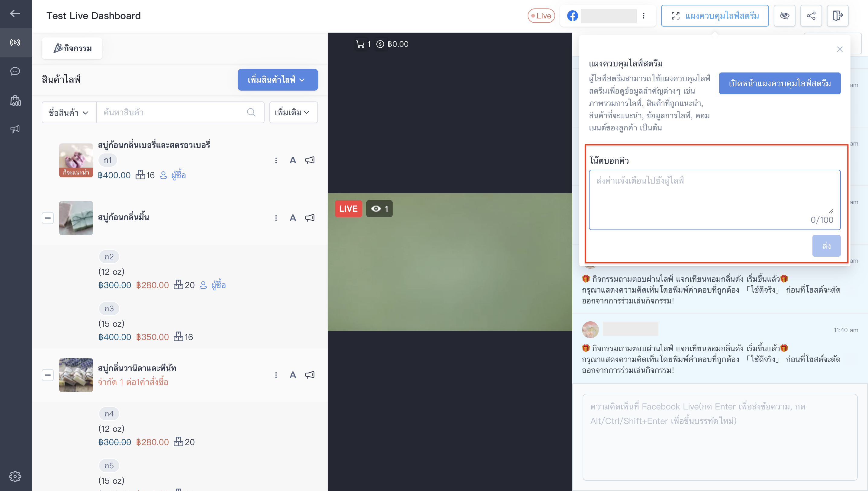
Task: Click the Facebook Live comment input box
Action: click(720, 437)
